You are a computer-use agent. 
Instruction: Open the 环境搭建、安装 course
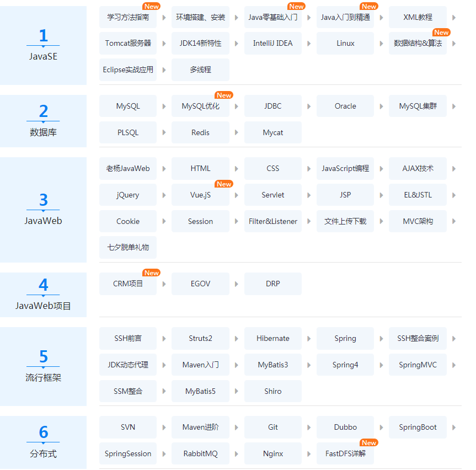[x=200, y=17]
